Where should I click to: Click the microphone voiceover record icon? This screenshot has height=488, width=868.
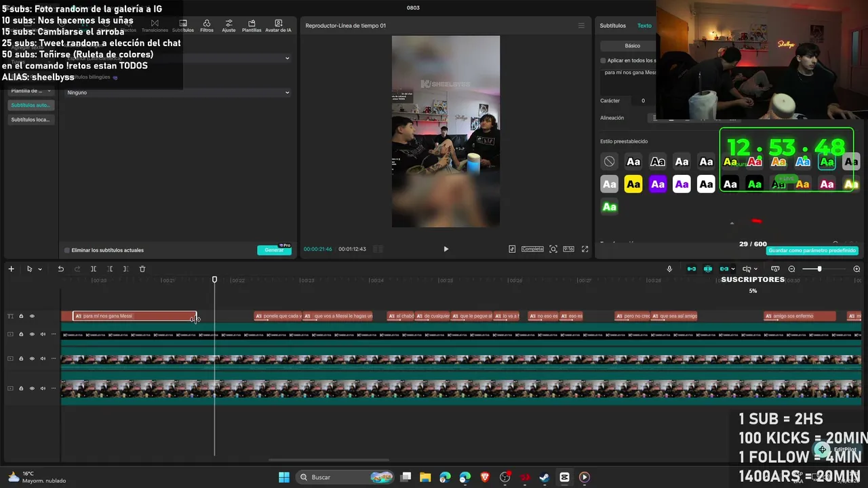(x=669, y=269)
